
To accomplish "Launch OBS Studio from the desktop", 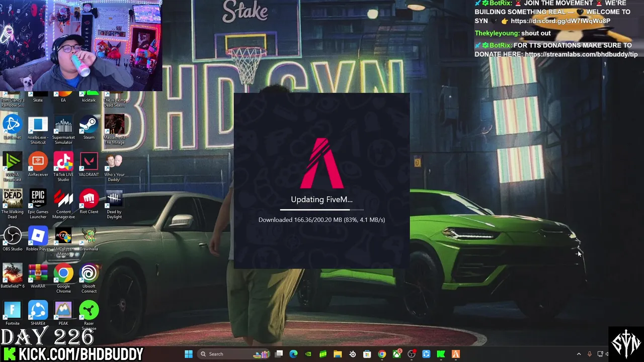I will point(13,239).
